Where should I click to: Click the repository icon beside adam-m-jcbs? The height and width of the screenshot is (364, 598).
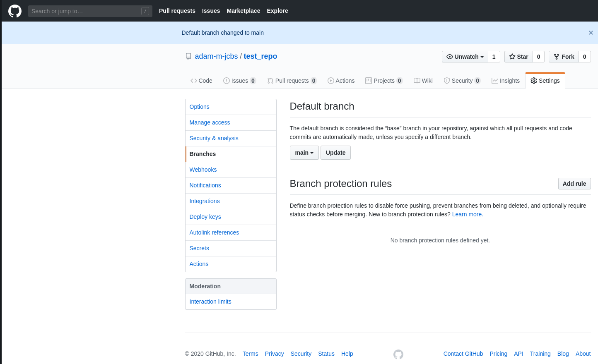click(x=188, y=56)
